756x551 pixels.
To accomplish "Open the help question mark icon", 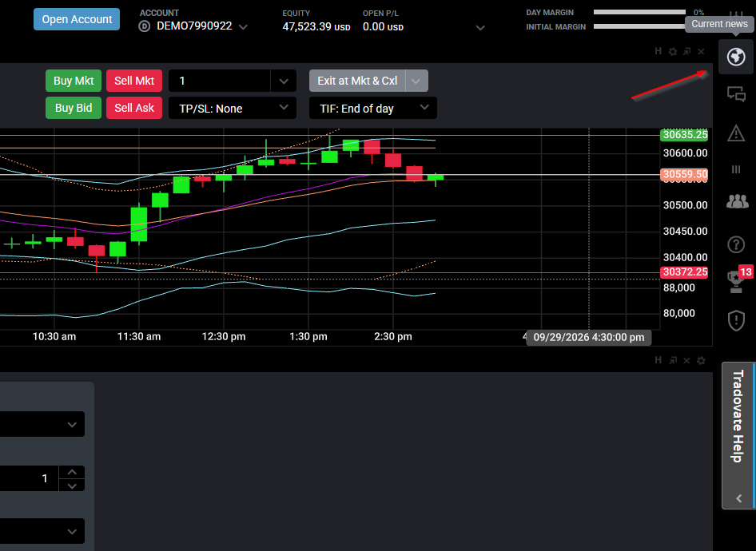I will click(736, 244).
